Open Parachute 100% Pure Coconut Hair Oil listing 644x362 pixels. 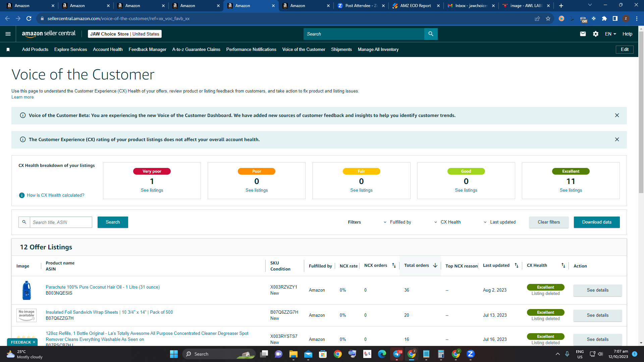(x=103, y=287)
